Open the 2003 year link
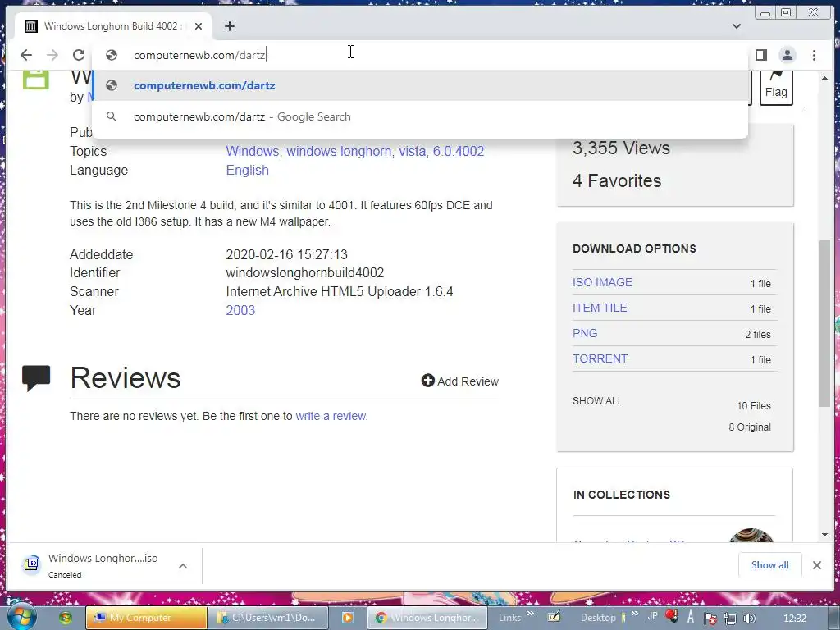Viewport: 840px width, 630px height. (x=240, y=311)
